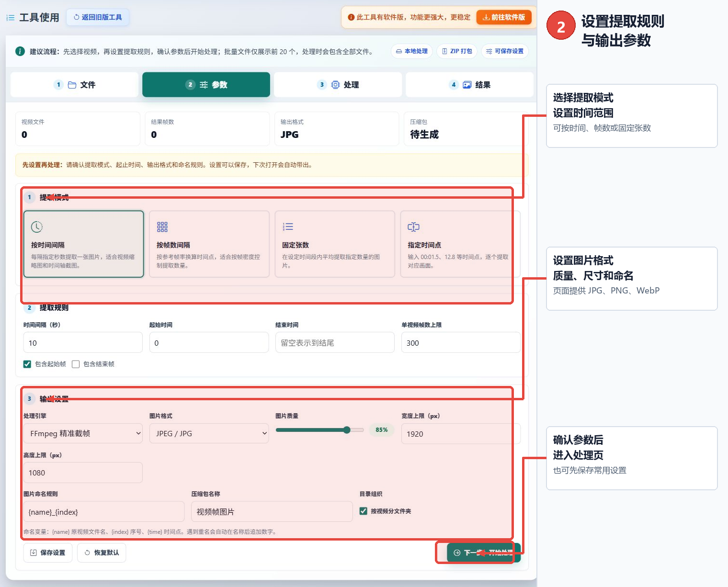
Task: Click the sliders icon on 参数 tab
Action: point(204,85)
